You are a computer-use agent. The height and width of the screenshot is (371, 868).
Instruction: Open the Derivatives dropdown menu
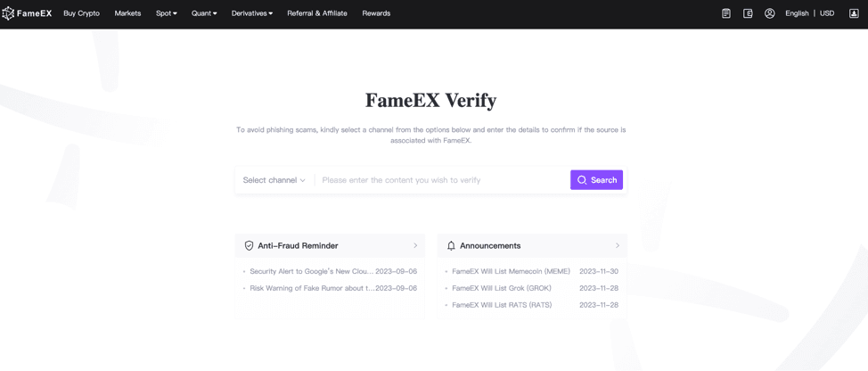252,13
